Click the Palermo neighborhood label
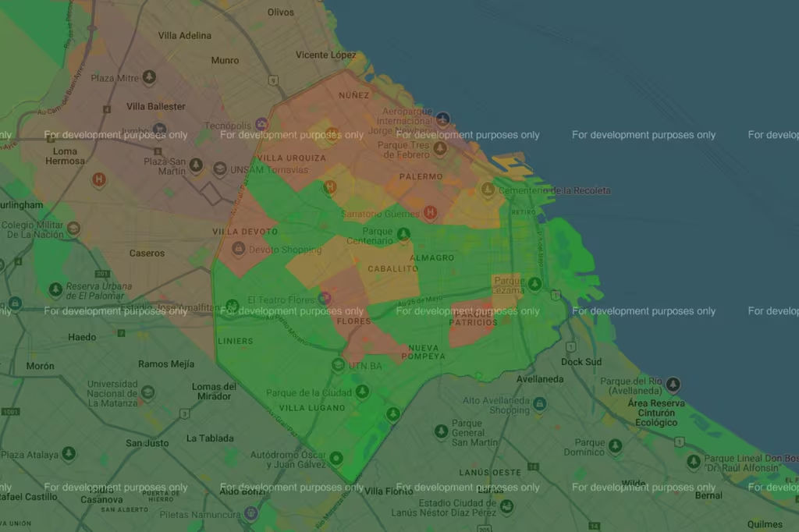The image size is (799, 532). [x=421, y=177]
